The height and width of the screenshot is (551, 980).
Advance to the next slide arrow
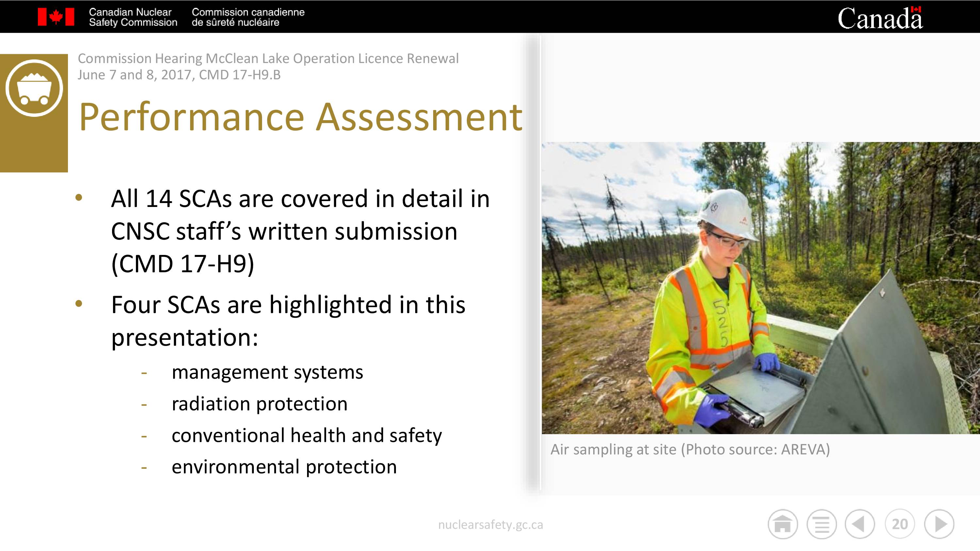pyautogui.click(x=939, y=524)
